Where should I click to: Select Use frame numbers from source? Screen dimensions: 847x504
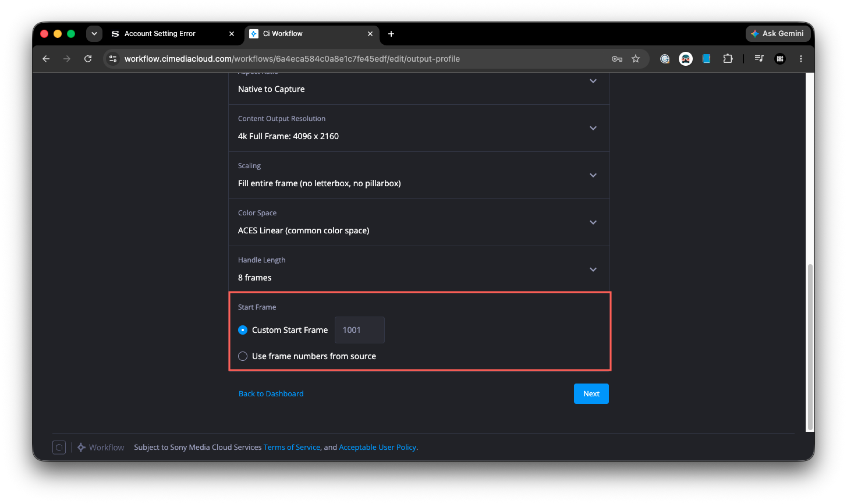click(243, 356)
